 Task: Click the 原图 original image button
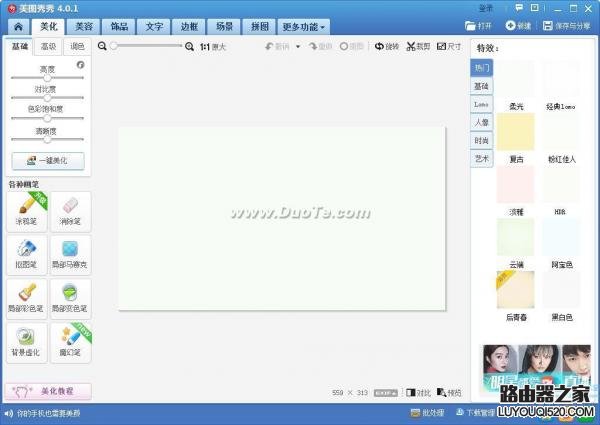point(351,46)
